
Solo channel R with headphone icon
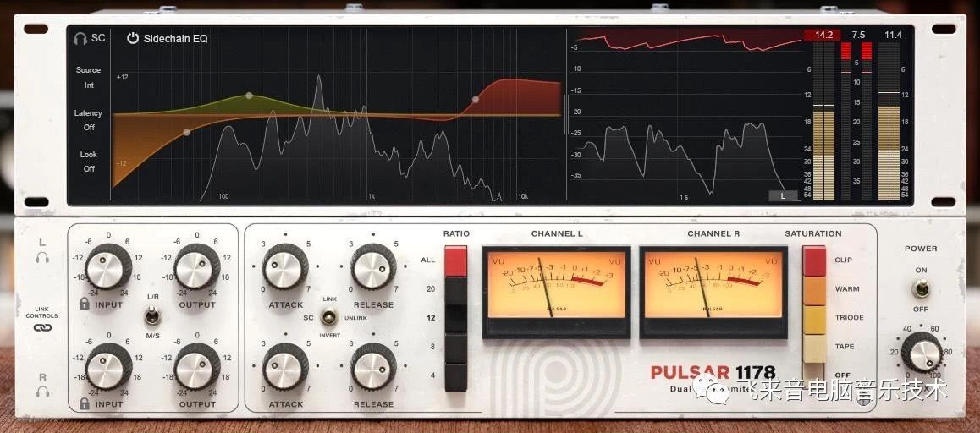42,392
